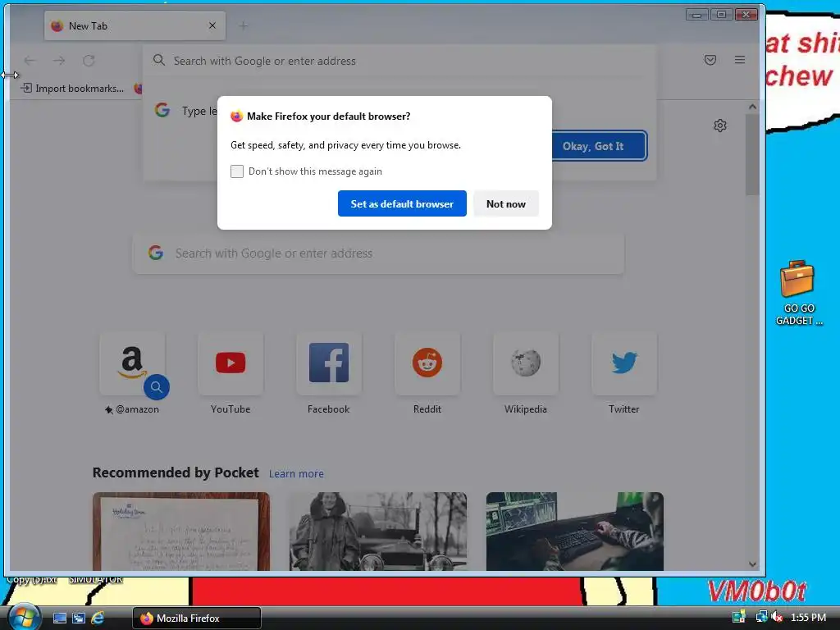Select Mozilla Firefox taskbar button
This screenshot has width=840, height=630.
(x=197, y=619)
